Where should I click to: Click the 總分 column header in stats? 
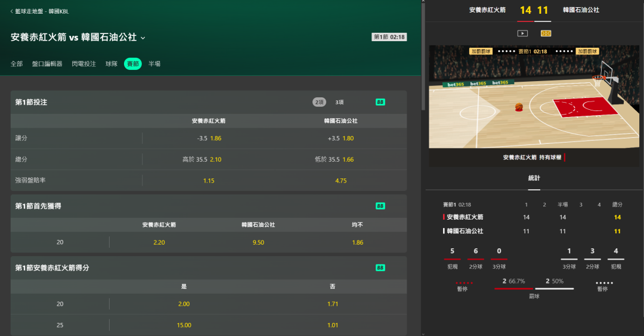[x=617, y=204]
